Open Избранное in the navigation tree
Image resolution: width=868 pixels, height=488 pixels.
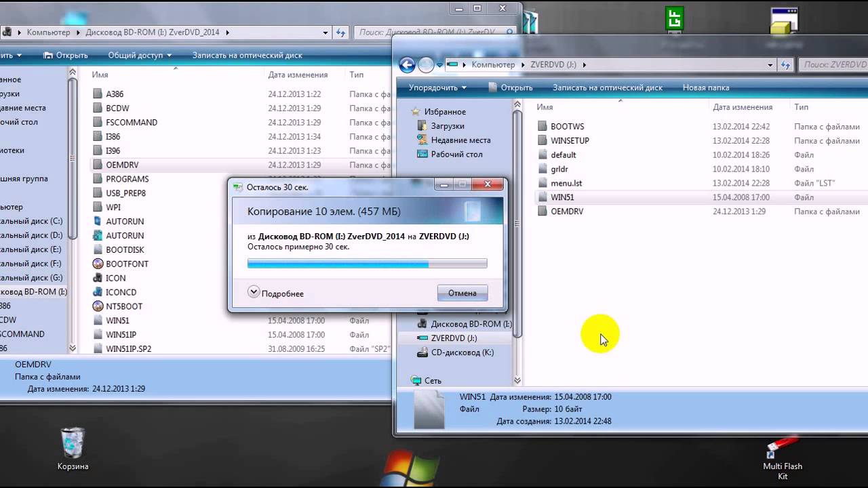pyautogui.click(x=438, y=112)
